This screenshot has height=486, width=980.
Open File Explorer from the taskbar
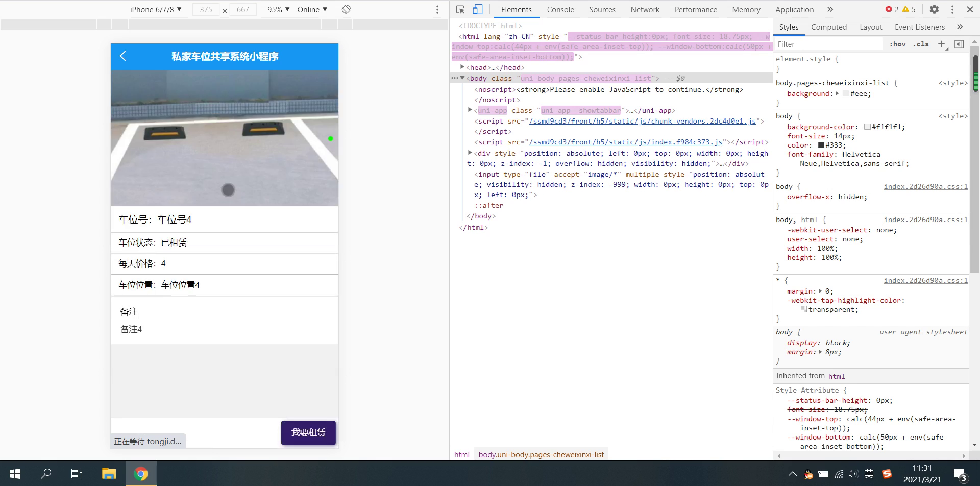[x=109, y=474]
